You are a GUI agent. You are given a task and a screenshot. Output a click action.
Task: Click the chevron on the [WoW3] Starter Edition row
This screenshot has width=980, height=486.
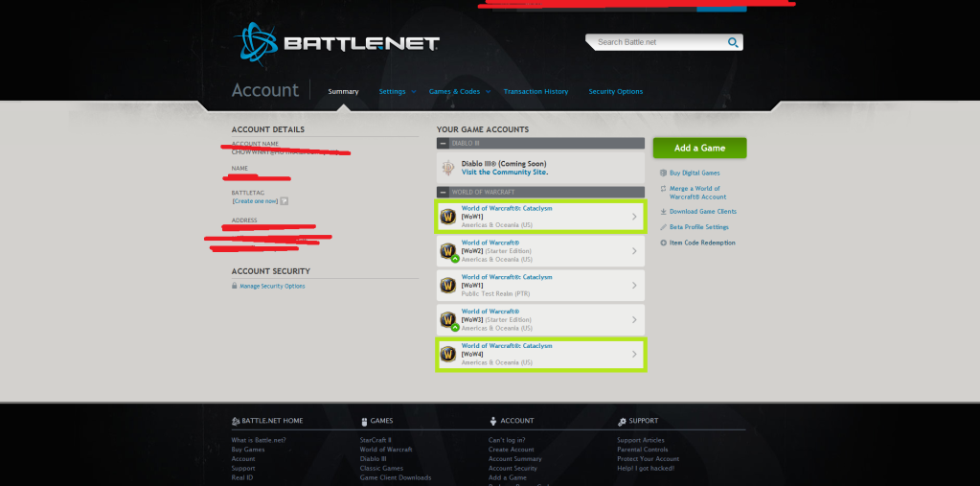click(634, 319)
